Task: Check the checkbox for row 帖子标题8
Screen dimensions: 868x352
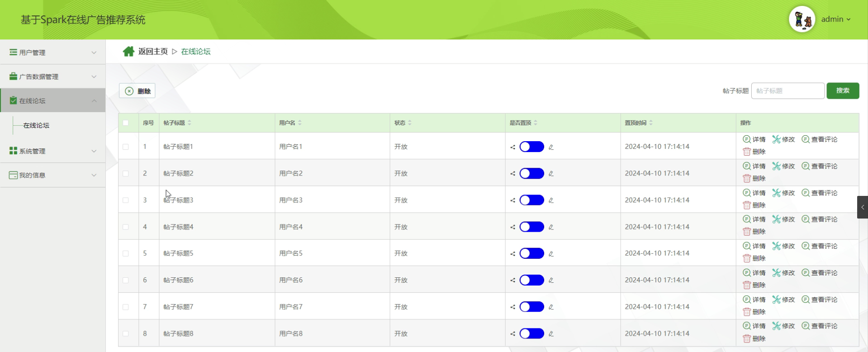Action: (x=126, y=334)
